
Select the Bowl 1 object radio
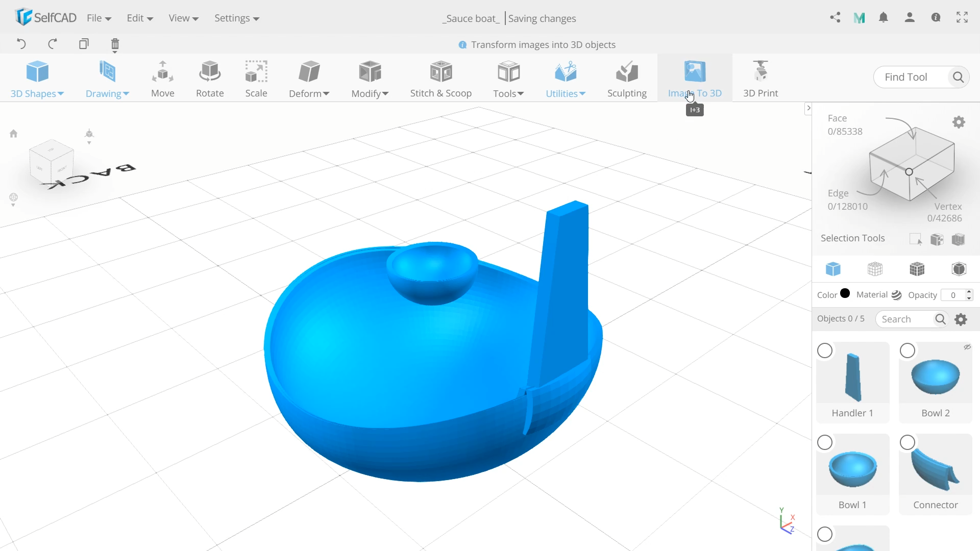tap(825, 443)
